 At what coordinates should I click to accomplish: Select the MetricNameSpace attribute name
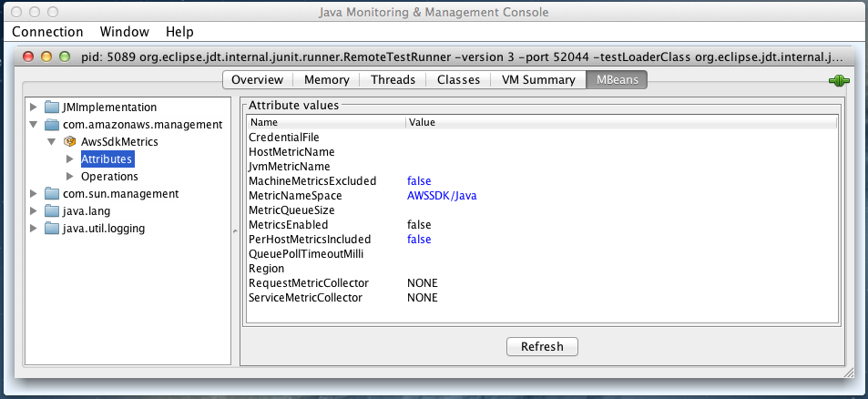tap(295, 195)
